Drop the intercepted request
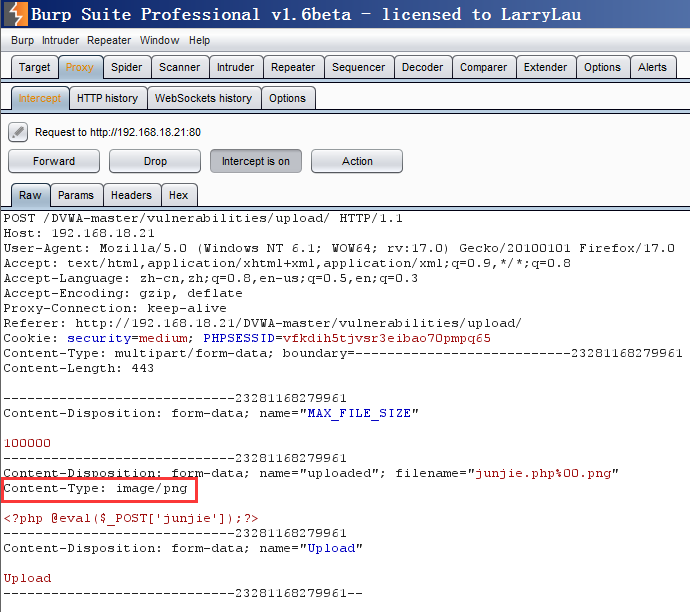Image resolution: width=690 pixels, height=612 pixels. click(x=155, y=161)
